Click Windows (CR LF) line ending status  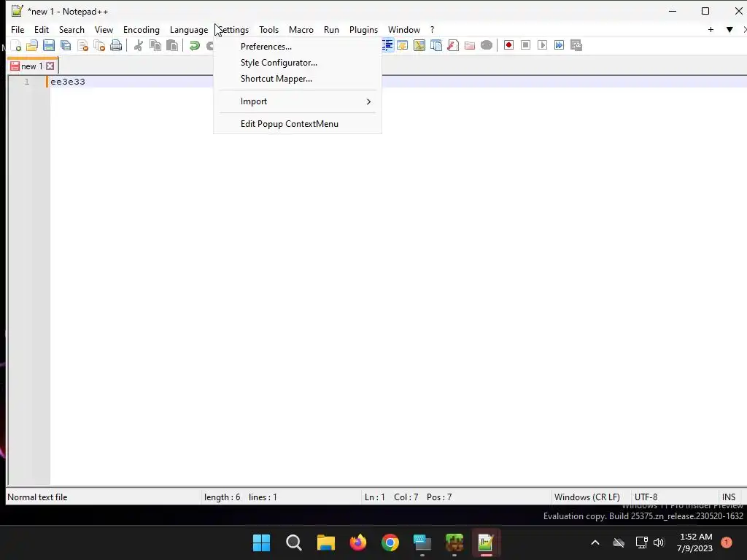coord(587,497)
